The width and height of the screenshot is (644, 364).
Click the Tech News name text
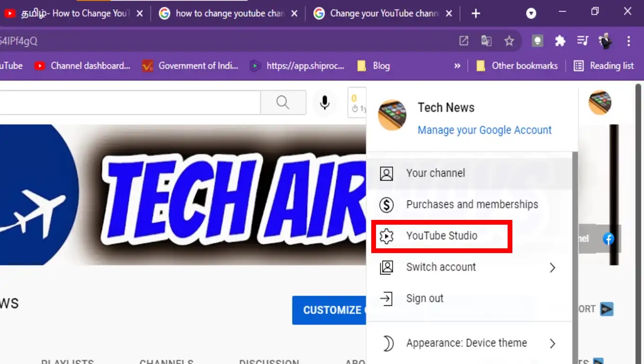(446, 108)
